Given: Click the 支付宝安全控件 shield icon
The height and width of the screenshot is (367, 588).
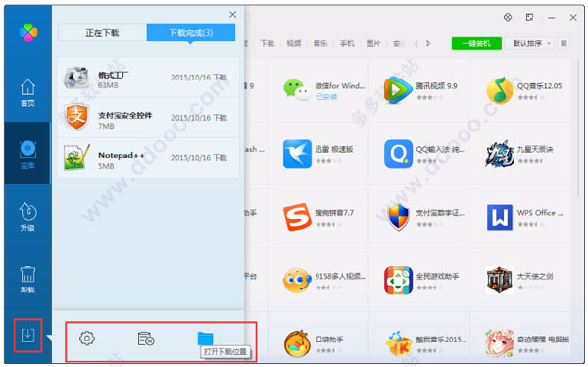Looking at the screenshot, I should click(x=76, y=117).
